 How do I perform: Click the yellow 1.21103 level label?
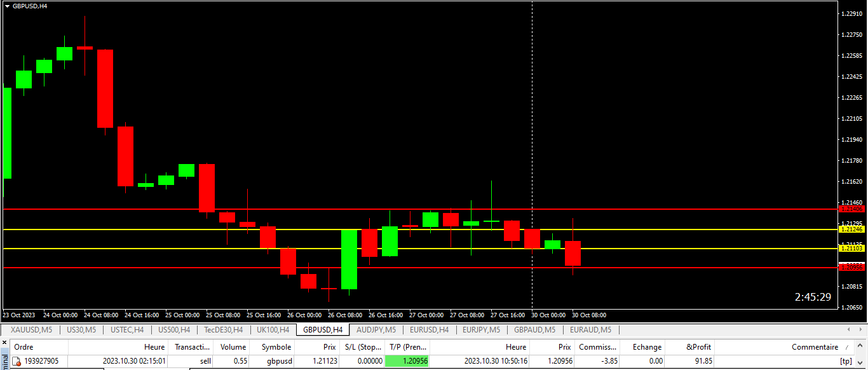[851, 249]
